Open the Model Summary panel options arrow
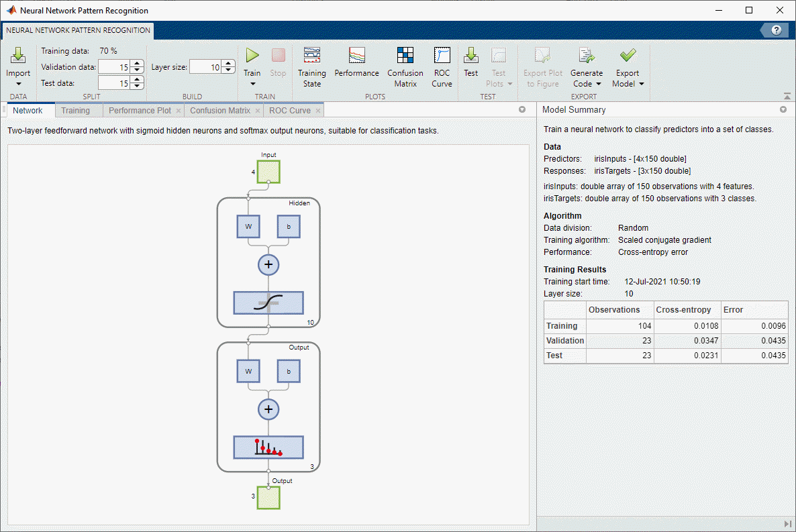 783,109
